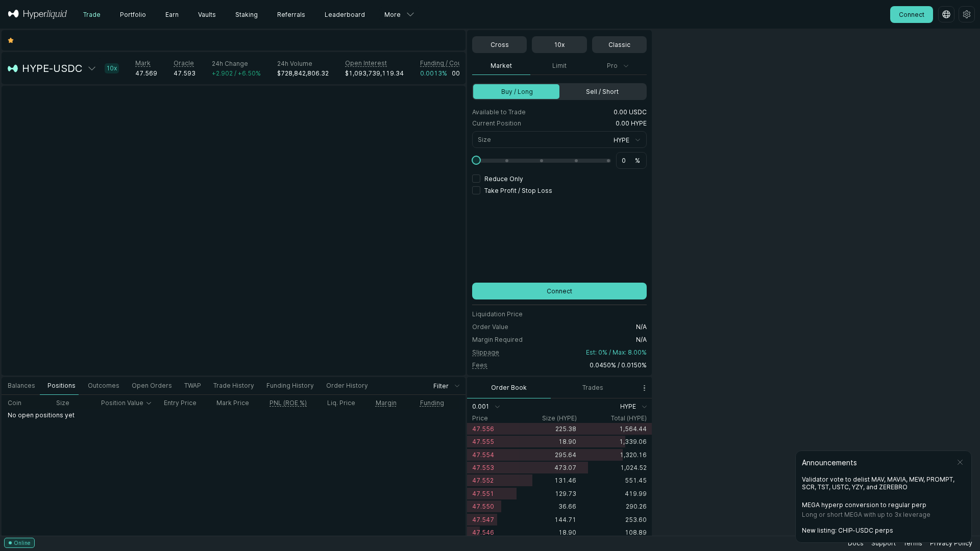This screenshot has width=980, height=551.
Task: Click the percent size input box
Action: tap(631, 161)
